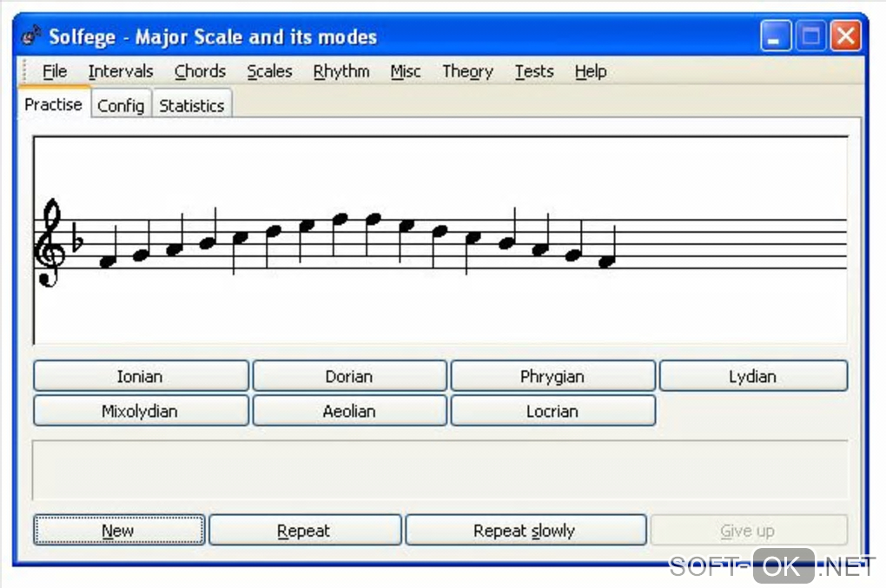Screen dimensions: 886x588
Task: Open the Tests menu
Action: click(x=534, y=72)
